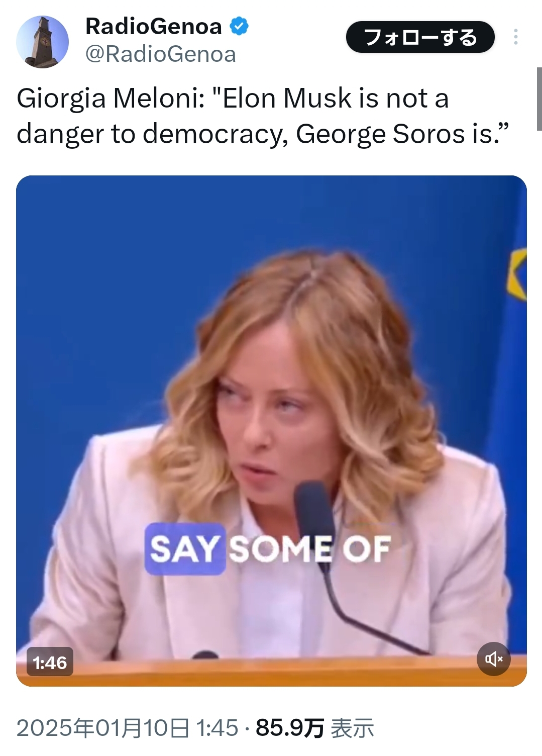The height and width of the screenshot is (756, 542).
Task: Open the RadioGenoa profile avatar
Action: tap(42, 41)
